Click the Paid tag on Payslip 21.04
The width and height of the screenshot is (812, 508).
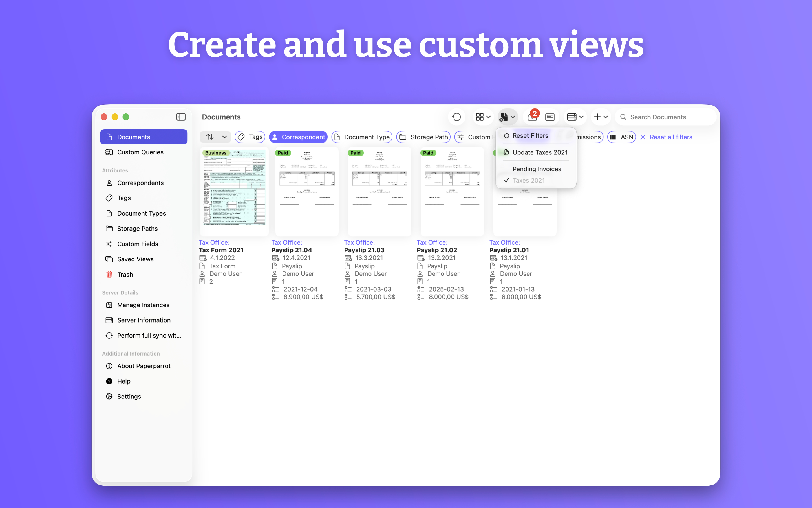283,153
